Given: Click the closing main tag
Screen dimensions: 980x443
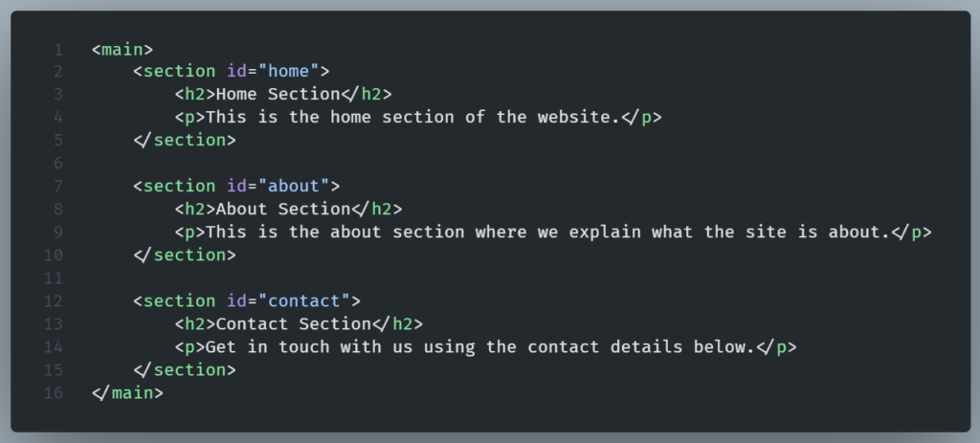Looking at the screenshot, I should (127, 393).
